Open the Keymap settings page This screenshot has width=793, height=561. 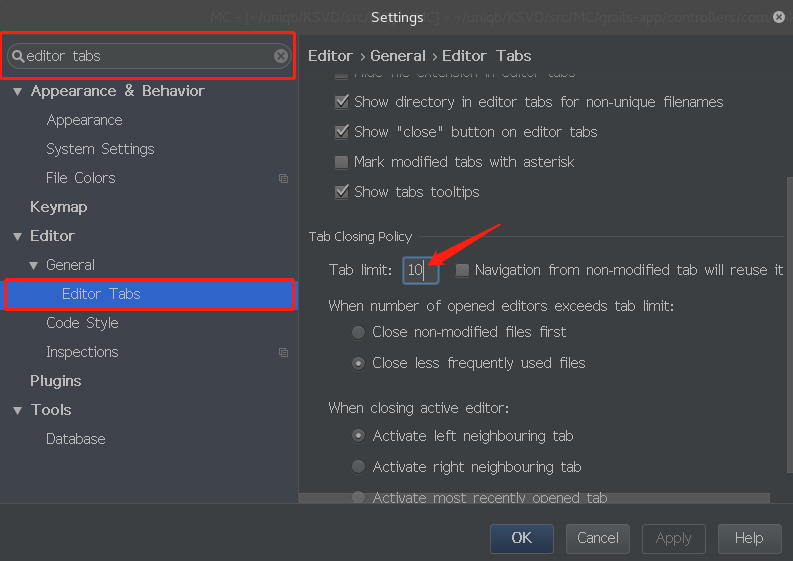point(58,207)
